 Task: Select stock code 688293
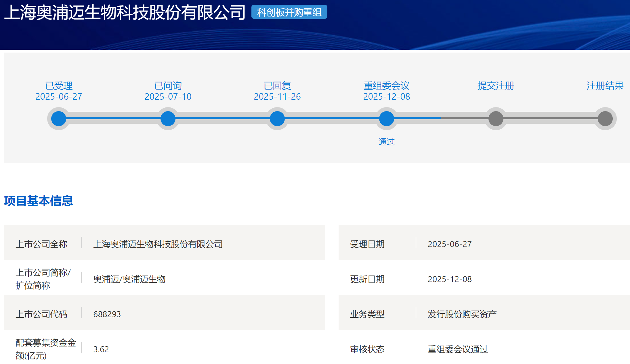click(107, 314)
